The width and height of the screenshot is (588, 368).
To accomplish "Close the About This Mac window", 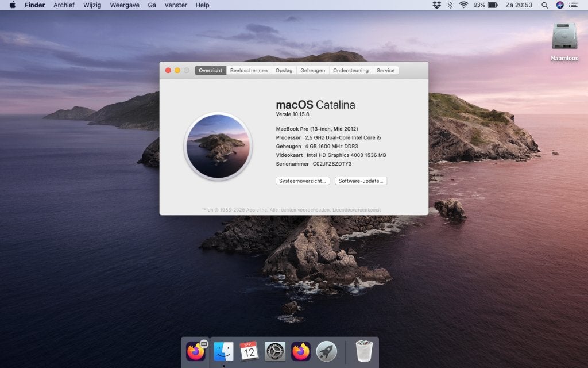I will click(168, 70).
